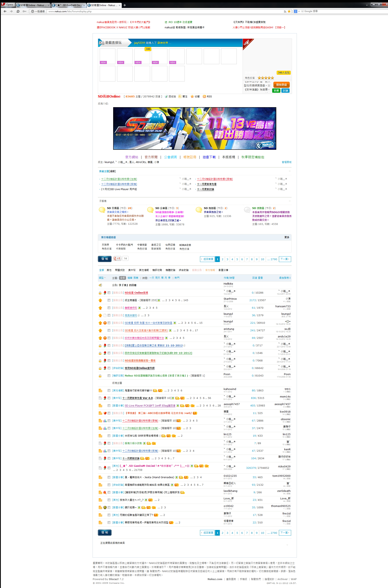Viewport: 388px width, 588px height.
Task: Click the SD 交易區 speech bubble icon
Action: point(102,210)
